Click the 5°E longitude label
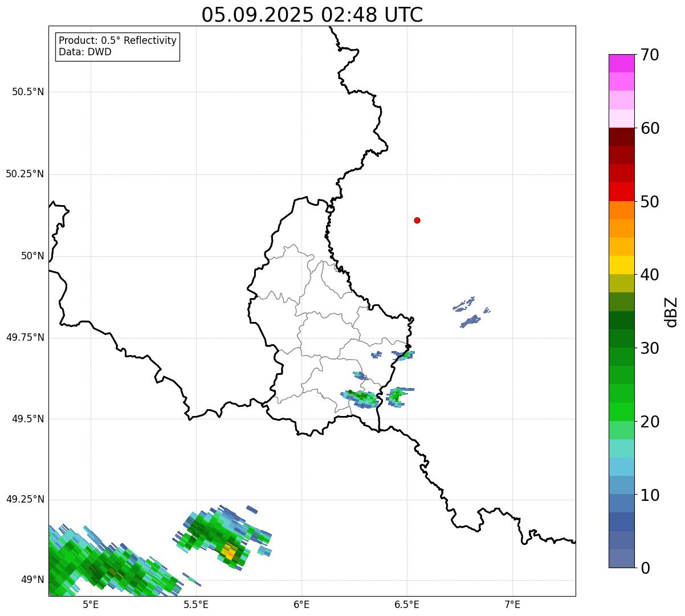685x616 pixels. 91,604
